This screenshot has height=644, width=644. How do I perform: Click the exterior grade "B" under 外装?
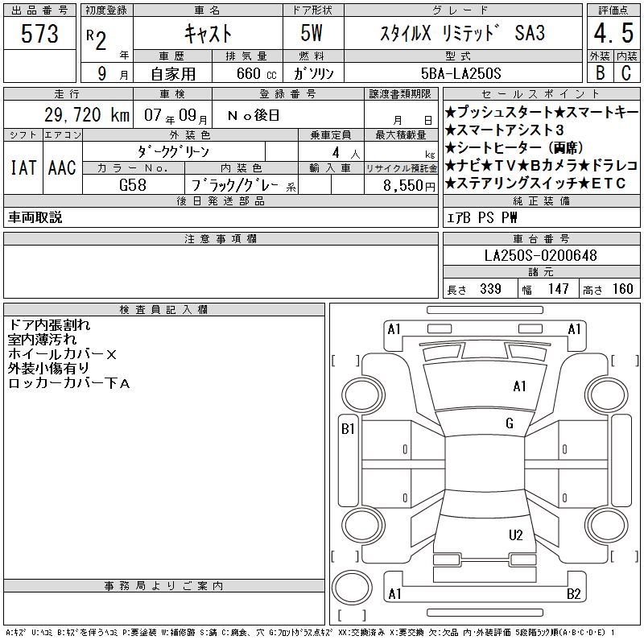point(600,72)
